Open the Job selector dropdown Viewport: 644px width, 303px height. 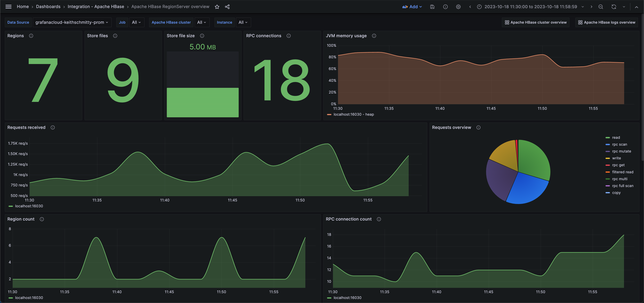[137, 22]
